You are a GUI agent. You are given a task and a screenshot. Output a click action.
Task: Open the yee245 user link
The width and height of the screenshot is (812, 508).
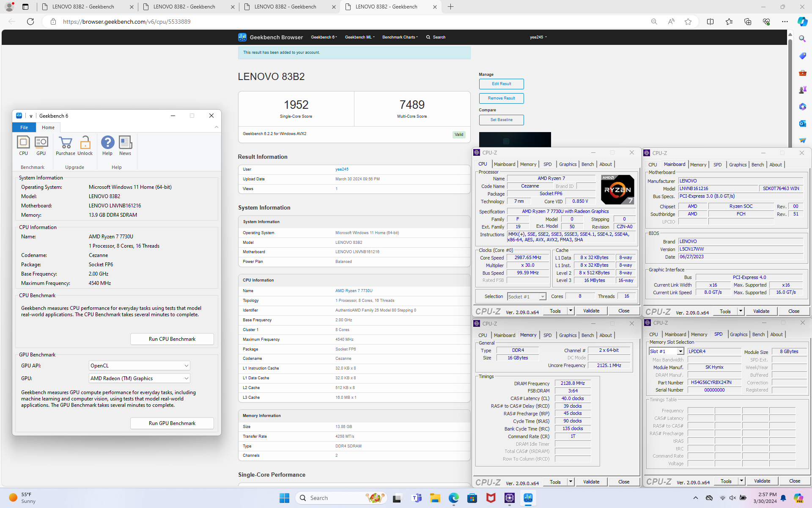tap(342, 169)
